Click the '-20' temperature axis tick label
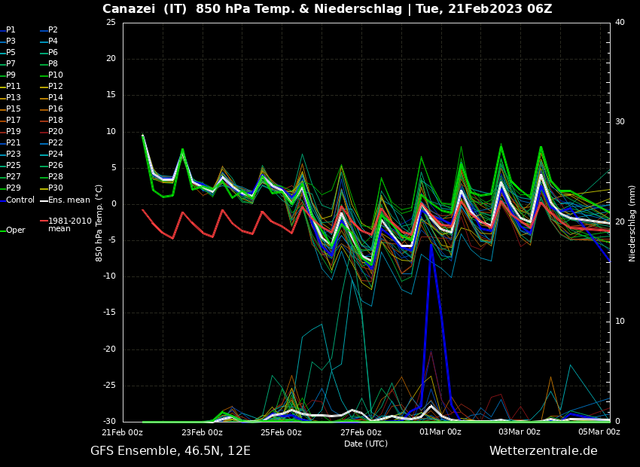 110,349
